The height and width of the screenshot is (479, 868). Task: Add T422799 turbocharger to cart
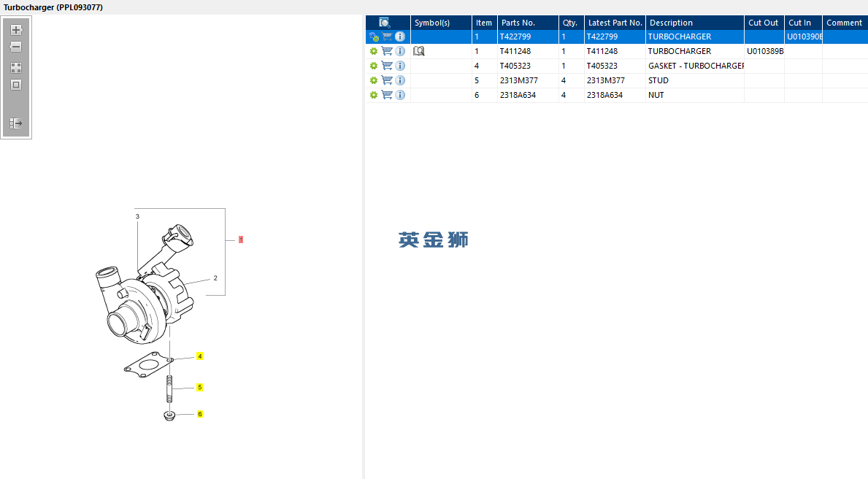(x=387, y=37)
